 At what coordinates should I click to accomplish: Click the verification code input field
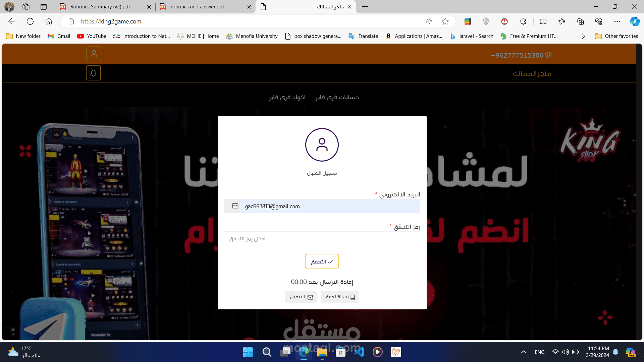pyautogui.click(x=322, y=239)
